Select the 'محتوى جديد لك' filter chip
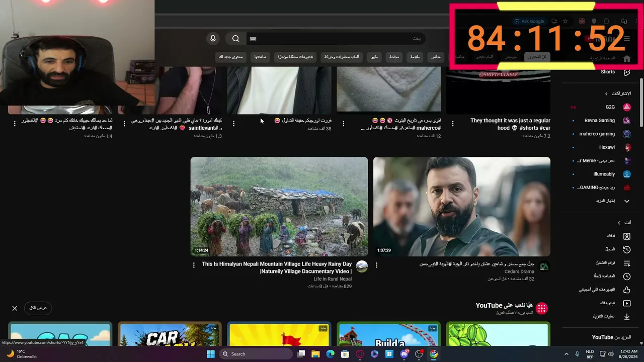This screenshot has height=362, width=644. [x=231, y=57]
